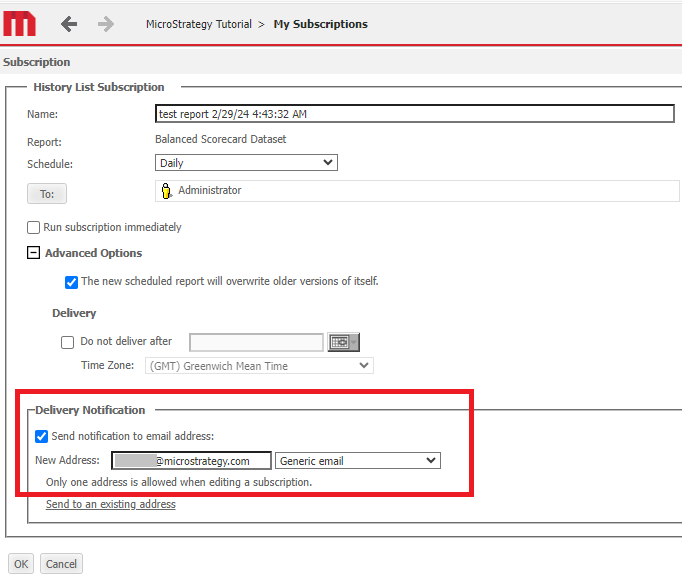This screenshot has height=577, width=682.
Task: Click the Advanced Options heading text
Action: click(94, 253)
